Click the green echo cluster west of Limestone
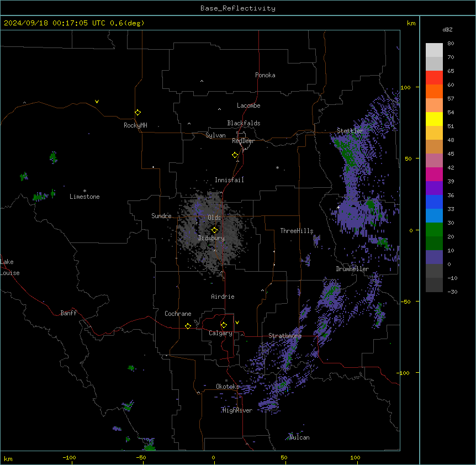Image resolution: width=476 pixels, height=465 pixels. coord(40,197)
